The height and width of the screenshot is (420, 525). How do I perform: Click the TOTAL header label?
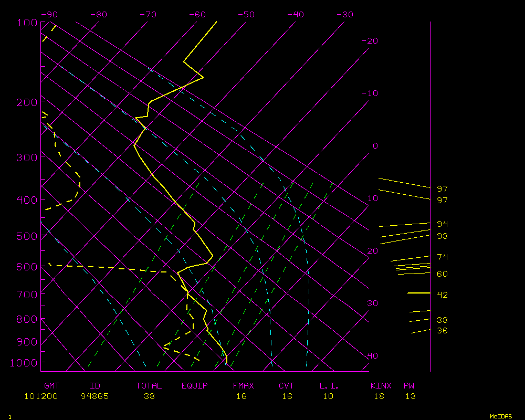click(149, 386)
